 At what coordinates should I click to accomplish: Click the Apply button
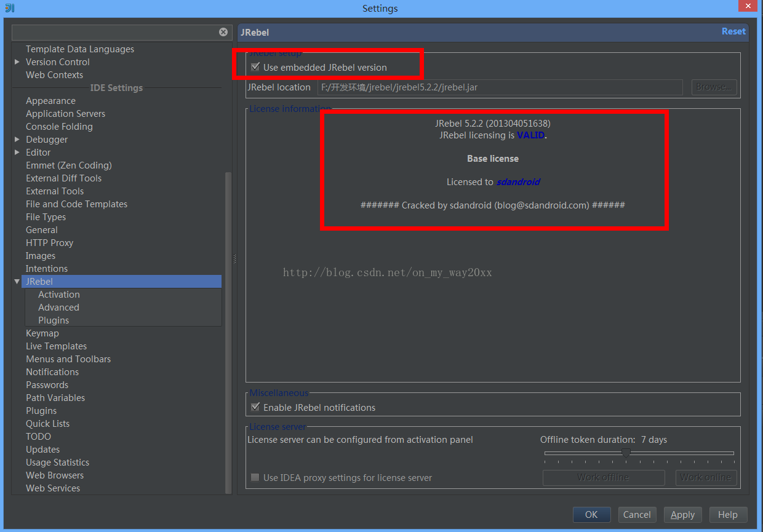click(x=682, y=515)
